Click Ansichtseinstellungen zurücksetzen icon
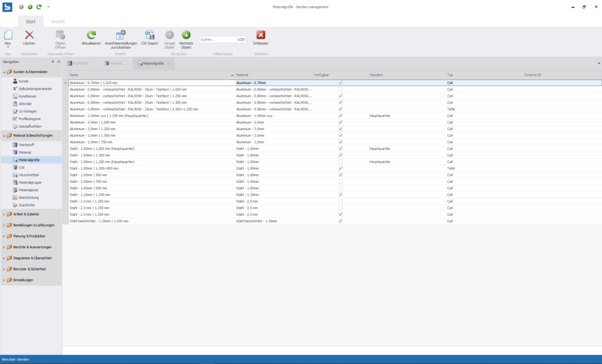The width and height of the screenshot is (602, 364). [121, 35]
